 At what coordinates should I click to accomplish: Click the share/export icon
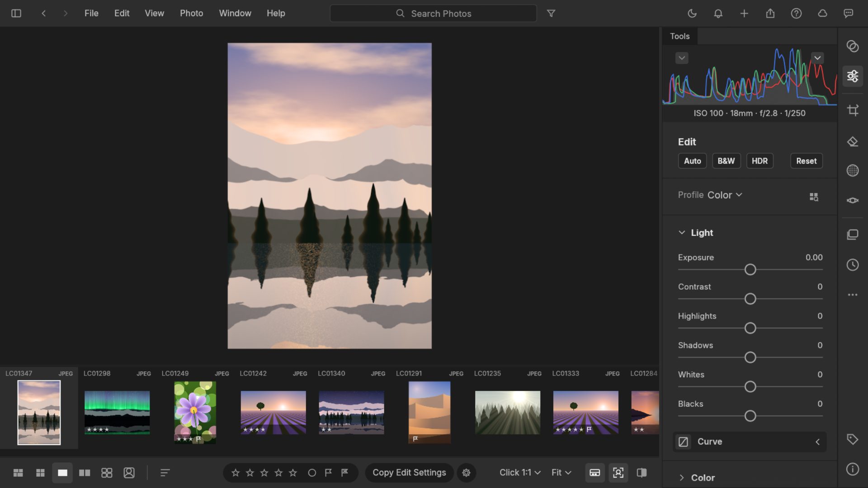pyautogui.click(x=770, y=14)
